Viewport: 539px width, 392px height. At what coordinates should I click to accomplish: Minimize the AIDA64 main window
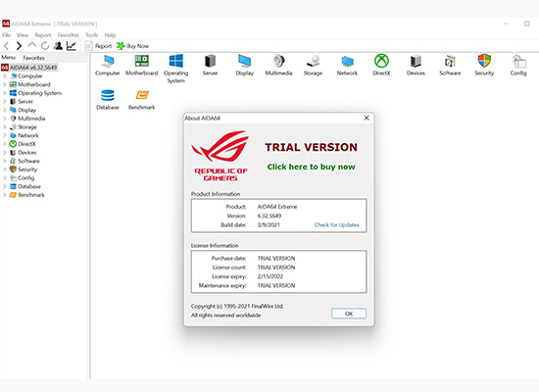click(x=507, y=24)
